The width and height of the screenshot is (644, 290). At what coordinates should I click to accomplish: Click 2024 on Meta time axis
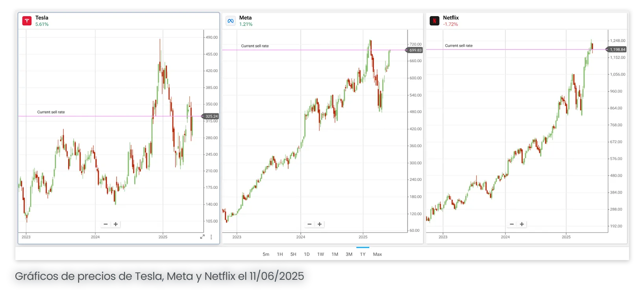point(301,237)
